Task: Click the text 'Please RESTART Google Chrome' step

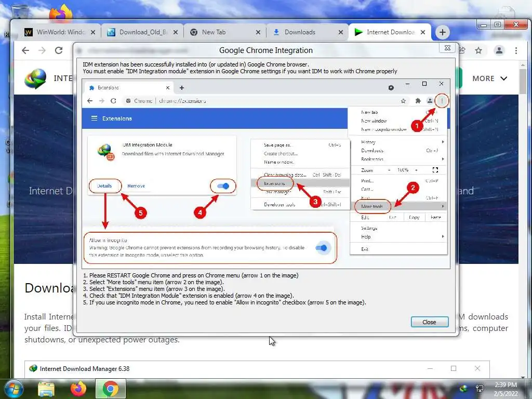Action: point(191,275)
